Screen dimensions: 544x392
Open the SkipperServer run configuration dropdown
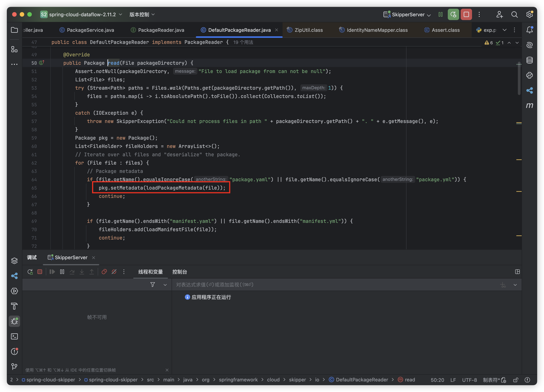[407, 15]
